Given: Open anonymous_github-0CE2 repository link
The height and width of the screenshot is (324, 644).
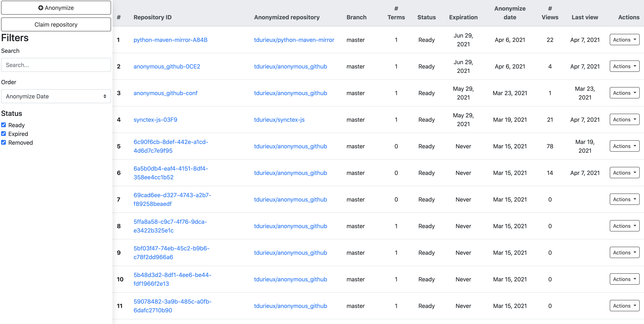Looking at the screenshot, I should point(167,67).
